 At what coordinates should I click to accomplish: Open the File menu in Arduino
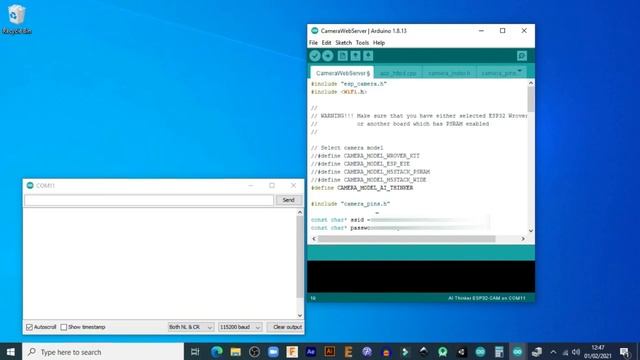pyautogui.click(x=313, y=43)
